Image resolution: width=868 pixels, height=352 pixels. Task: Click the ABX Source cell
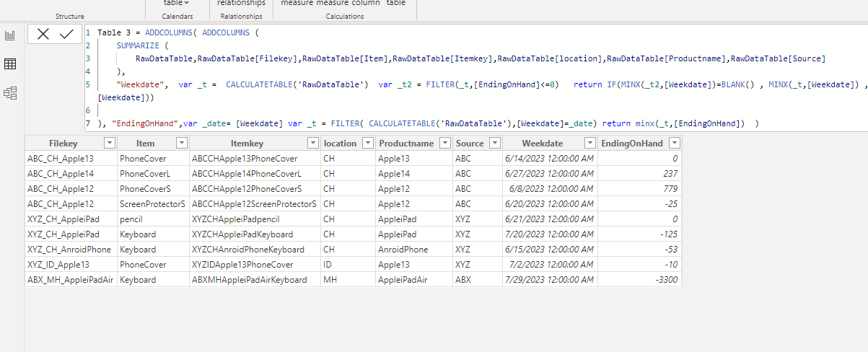pos(478,279)
